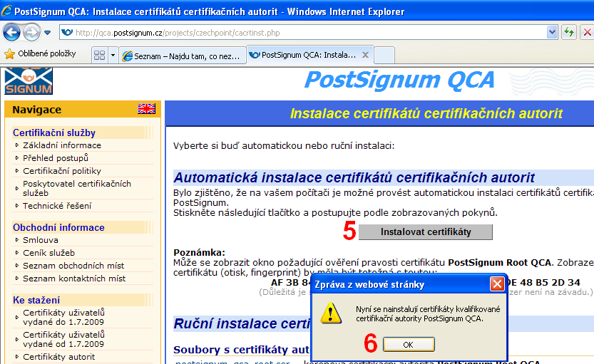Screen dimensions: 594x364
Task: Open Certifikáty uživatelů vydané od 1.7.2009
Action: [x=63, y=339]
